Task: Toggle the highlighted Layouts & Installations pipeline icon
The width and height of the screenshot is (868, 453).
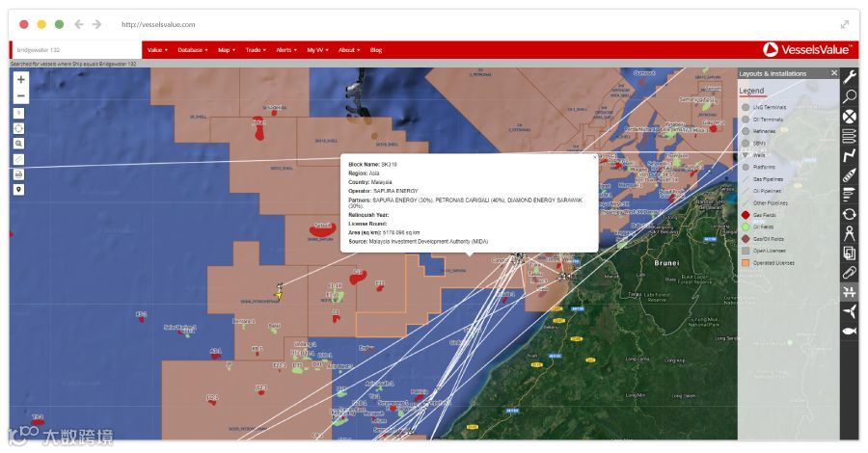Action: tap(849, 292)
